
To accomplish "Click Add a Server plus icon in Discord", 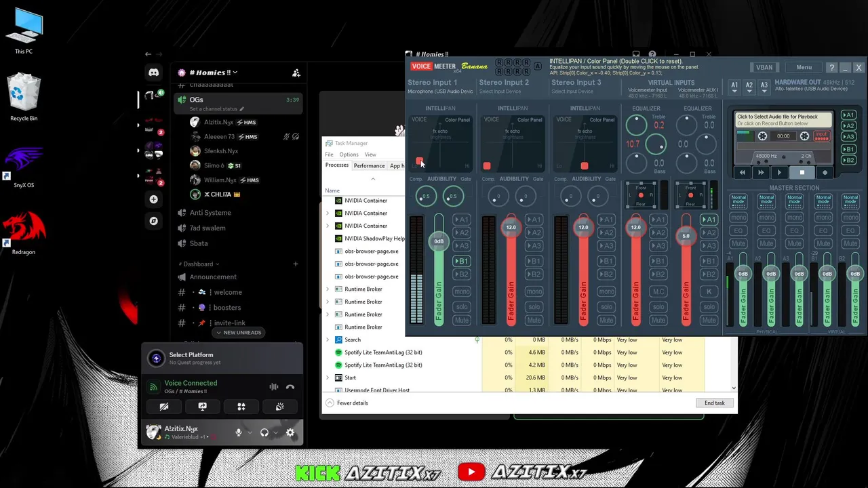I will (x=154, y=199).
